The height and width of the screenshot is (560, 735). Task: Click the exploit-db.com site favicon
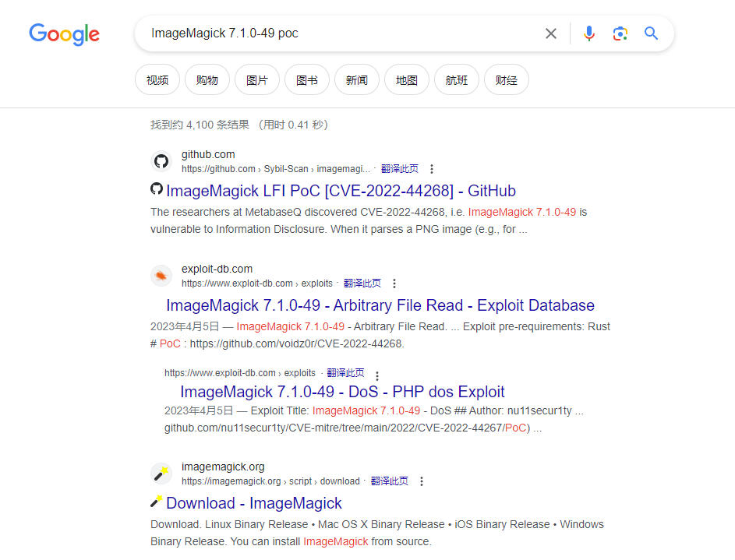click(161, 276)
